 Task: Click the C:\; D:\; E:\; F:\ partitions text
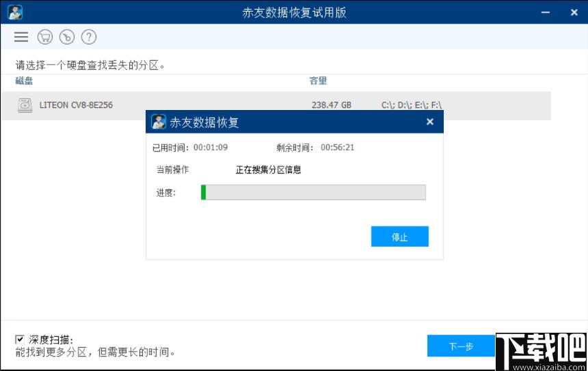tap(411, 105)
